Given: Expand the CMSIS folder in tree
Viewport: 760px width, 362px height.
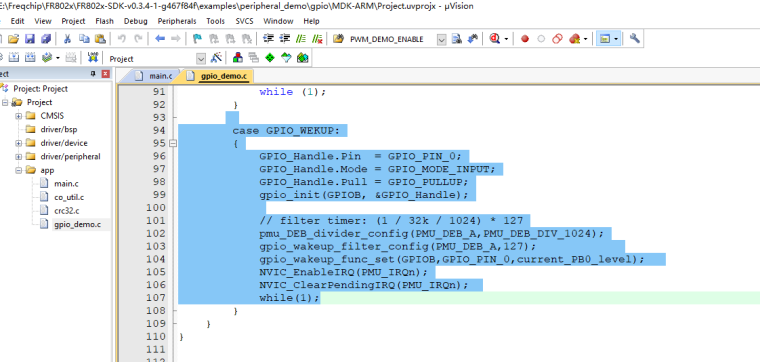Looking at the screenshot, I should coord(18,116).
